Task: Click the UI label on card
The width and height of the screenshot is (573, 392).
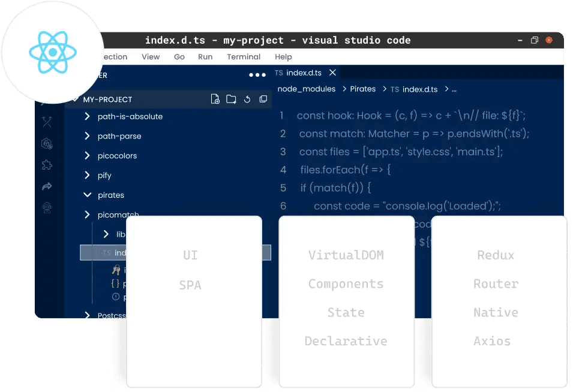Action: click(x=190, y=255)
